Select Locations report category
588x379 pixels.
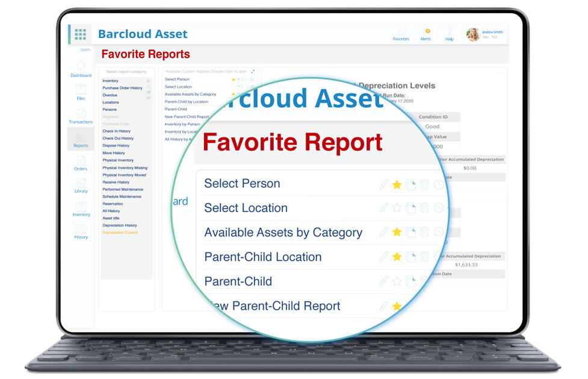[x=111, y=102]
